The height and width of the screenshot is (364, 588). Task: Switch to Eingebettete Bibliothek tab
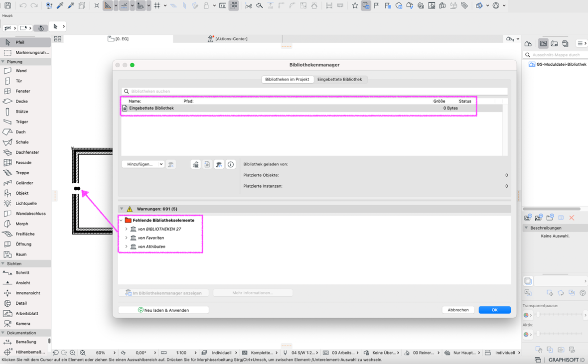339,80
